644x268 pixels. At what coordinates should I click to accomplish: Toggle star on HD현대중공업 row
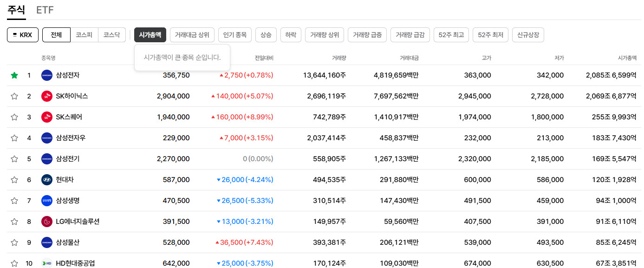click(14, 263)
